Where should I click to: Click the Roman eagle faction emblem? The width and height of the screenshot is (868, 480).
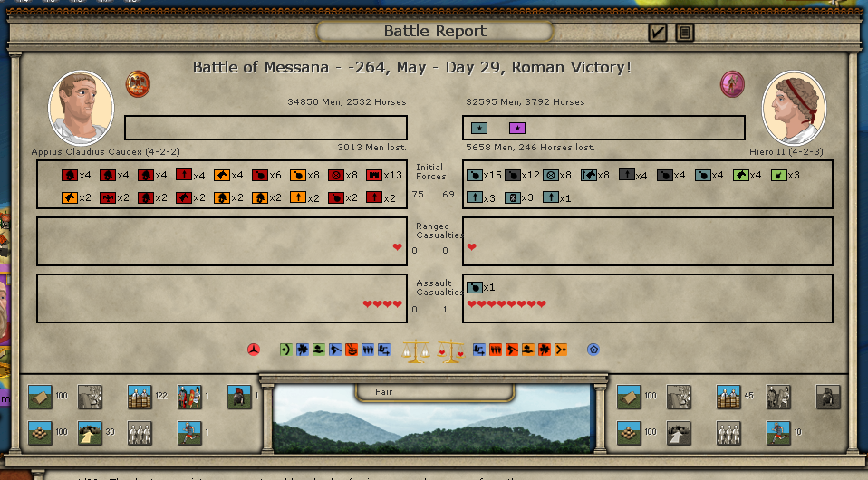[138, 83]
